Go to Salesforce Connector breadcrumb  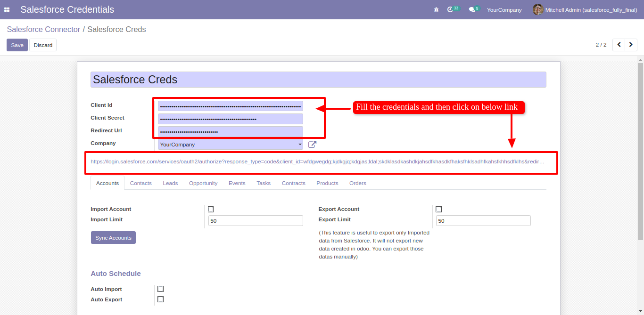pos(43,29)
